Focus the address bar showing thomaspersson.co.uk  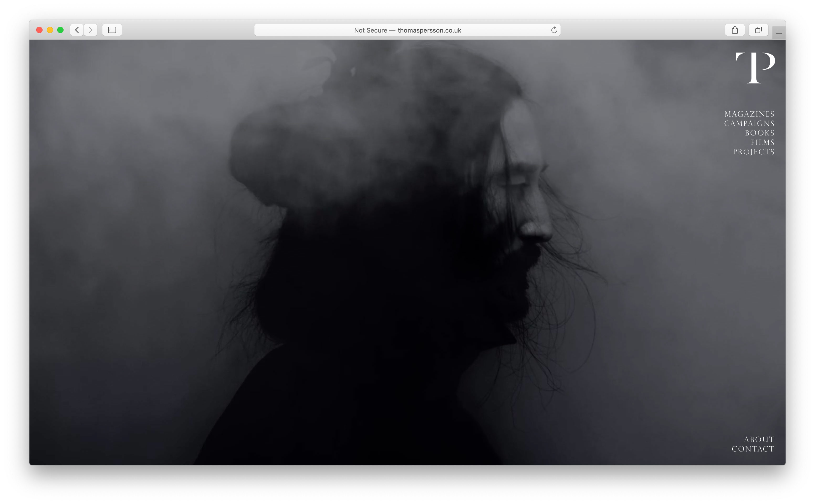407,30
